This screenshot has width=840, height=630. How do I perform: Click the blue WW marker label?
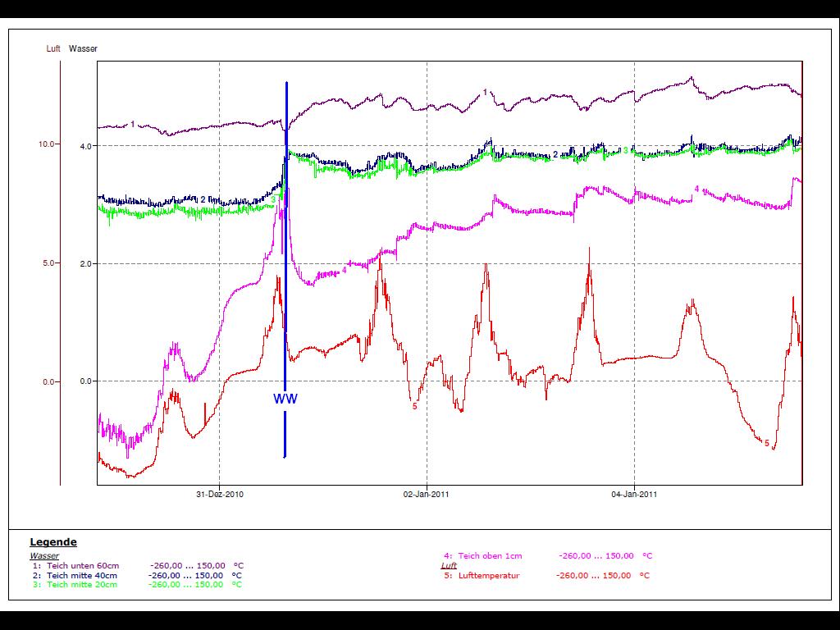coord(285,399)
